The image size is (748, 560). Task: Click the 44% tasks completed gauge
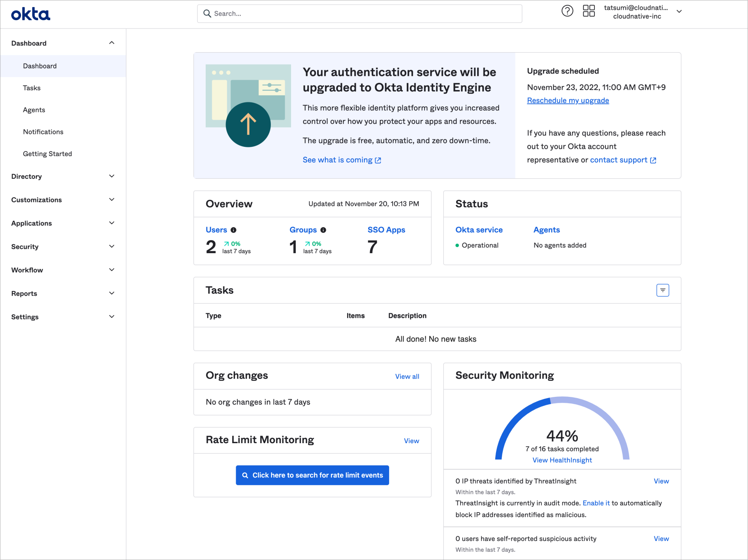tap(562, 435)
